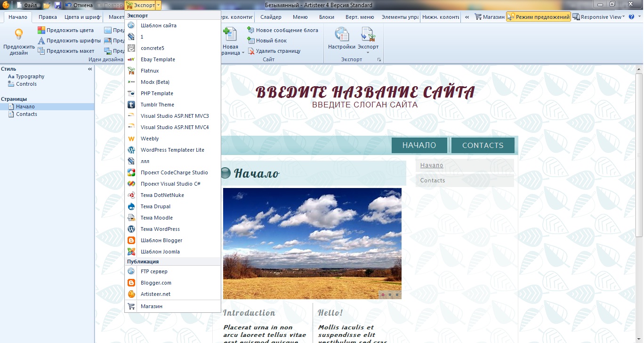Screen dimensions: 644x343
Task: Select the Начало ribbon tab
Action: [18, 17]
